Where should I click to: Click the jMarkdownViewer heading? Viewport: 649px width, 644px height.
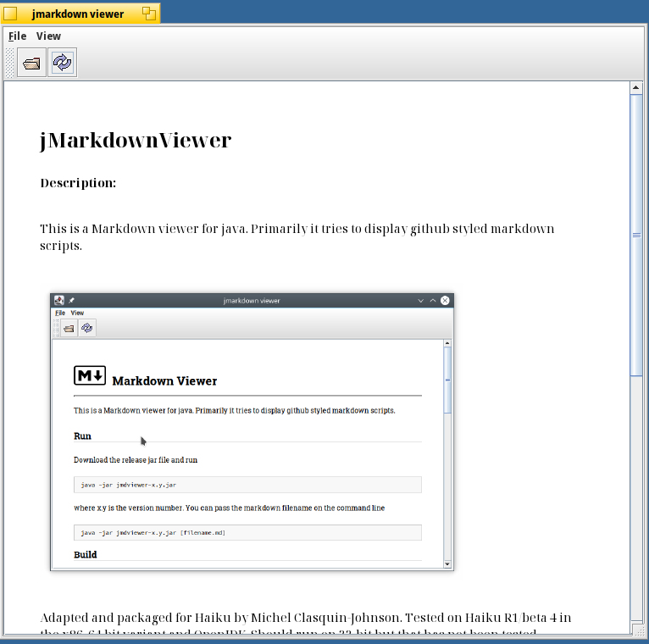point(136,140)
